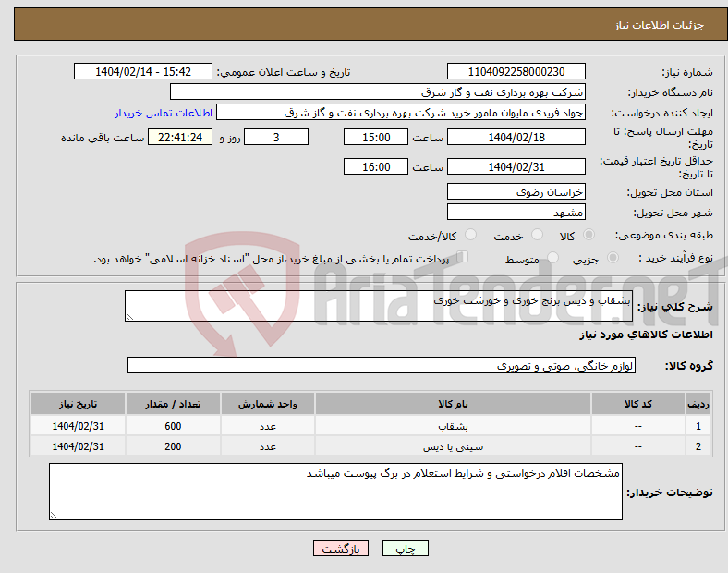Click the بشقاب item name cell
Screen dimensions: 728x573
pos(453,426)
